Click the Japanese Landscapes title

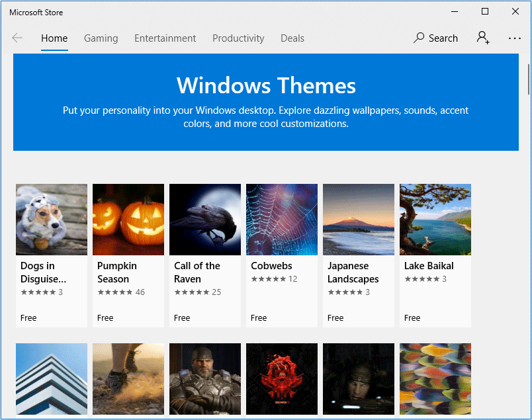(353, 273)
